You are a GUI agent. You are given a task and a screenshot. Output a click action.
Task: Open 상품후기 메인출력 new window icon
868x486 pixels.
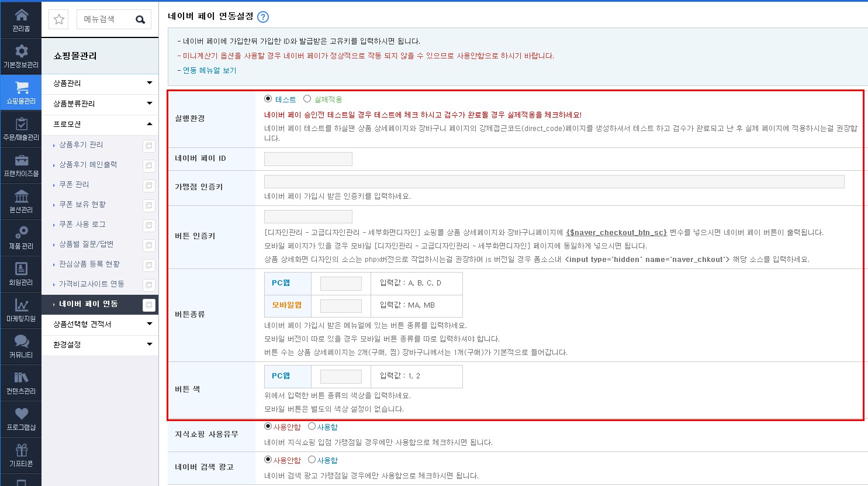(x=149, y=166)
